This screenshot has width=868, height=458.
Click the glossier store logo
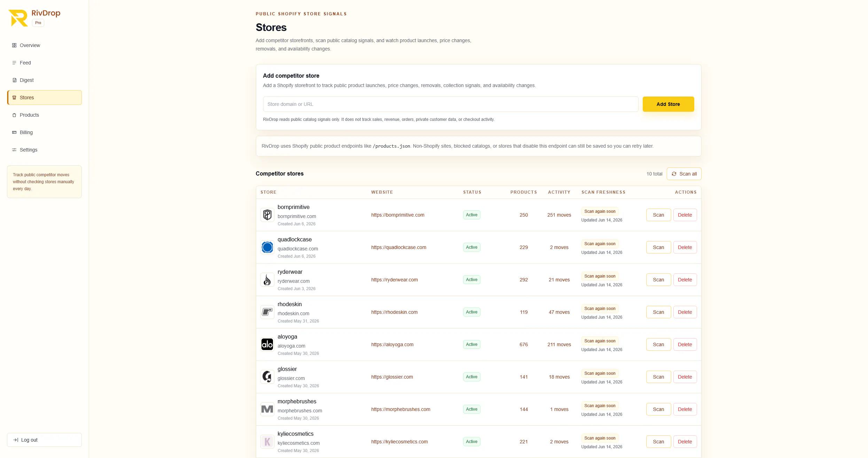[x=267, y=377]
